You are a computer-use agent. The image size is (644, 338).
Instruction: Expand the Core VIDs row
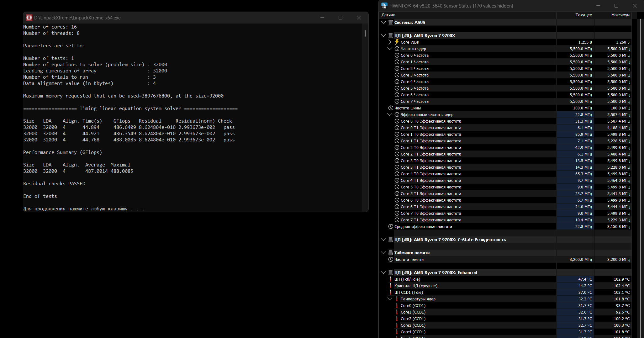[x=390, y=42]
